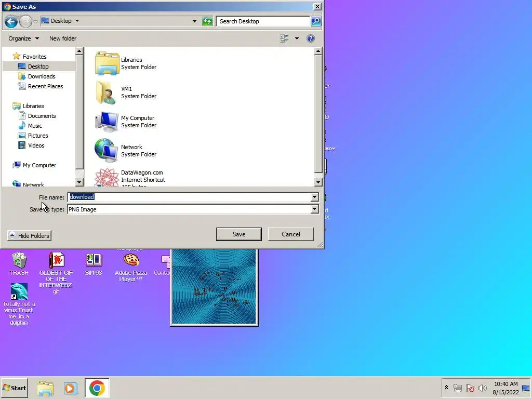Image resolution: width=532 pixels, height=399 pixels.
Task: Click Show desktop icon at taskbar end
Action: coord(526,388)
